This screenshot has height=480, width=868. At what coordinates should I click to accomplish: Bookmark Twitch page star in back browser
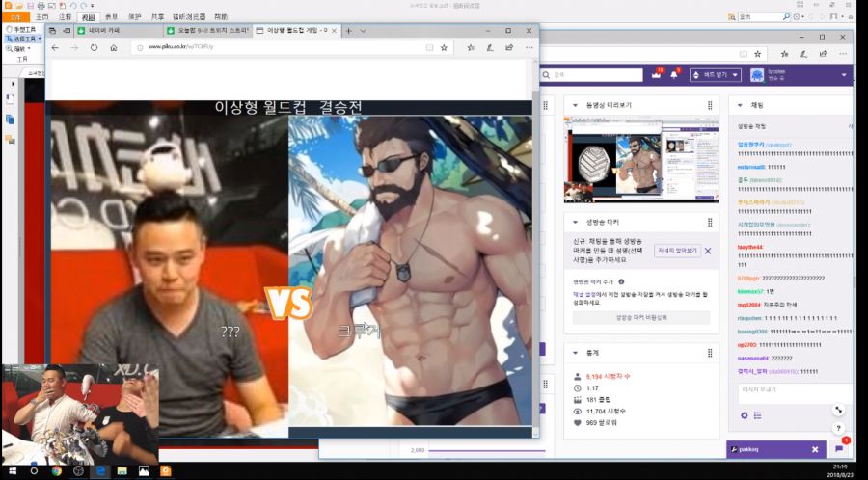[x=757, y=54]
